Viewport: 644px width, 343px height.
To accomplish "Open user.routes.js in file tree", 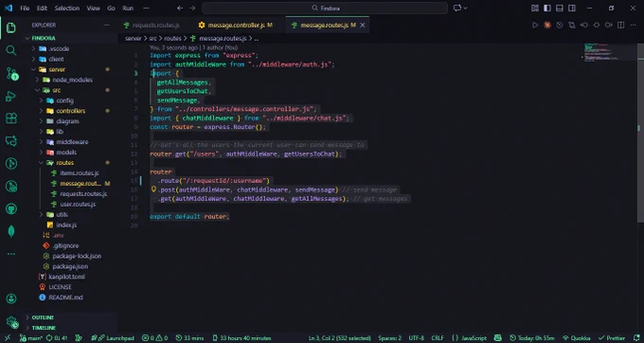I will (x=78, y=204).
